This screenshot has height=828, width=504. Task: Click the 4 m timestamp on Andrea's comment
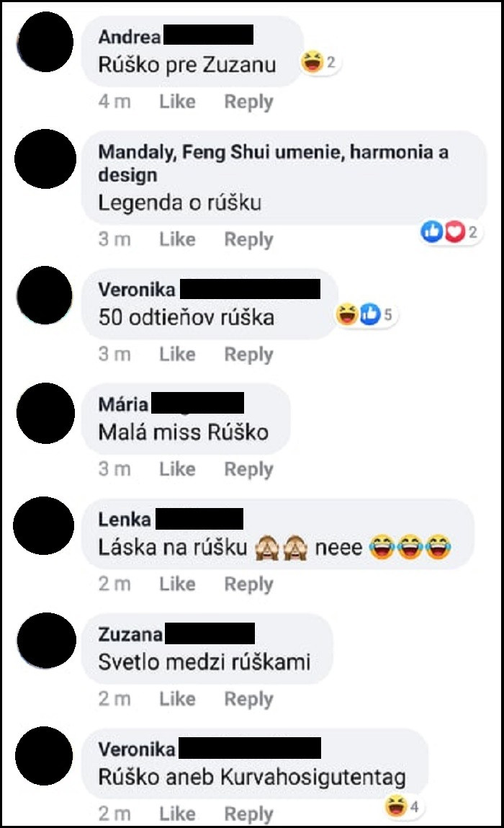click(x=114, y=102)
